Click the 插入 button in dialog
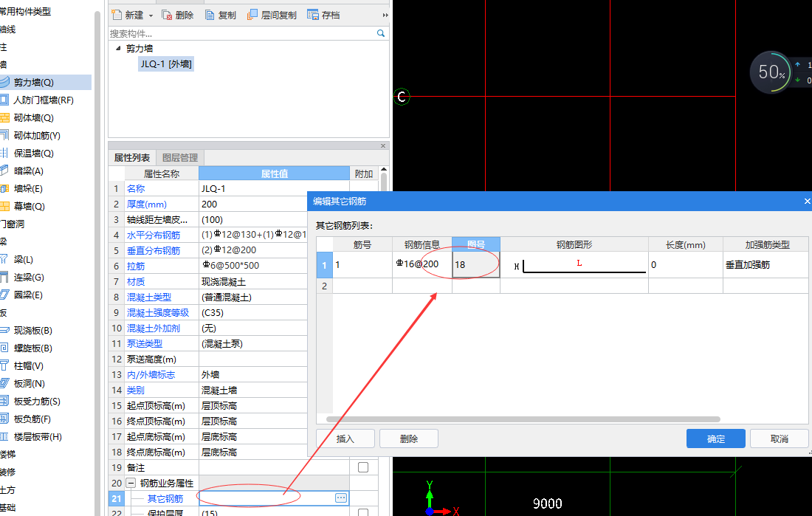Image resolution: width=812 pixels, height=516 pixels. click(x=345, y=438)
